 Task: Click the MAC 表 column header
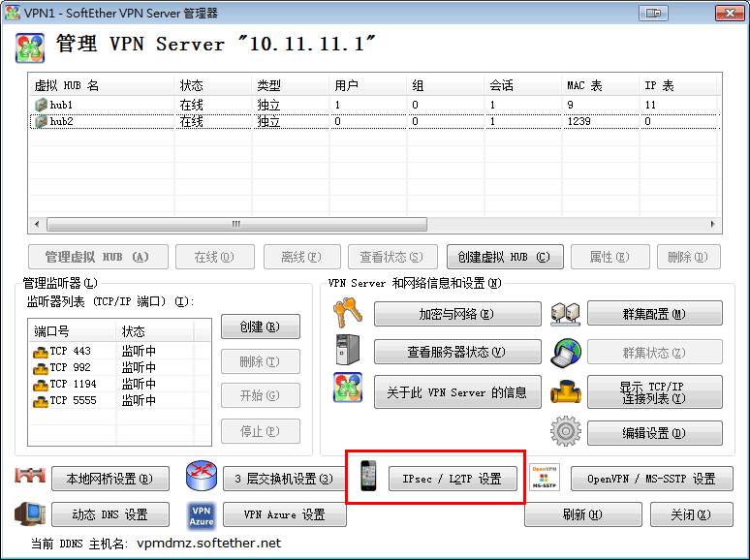tap(600, 85)
